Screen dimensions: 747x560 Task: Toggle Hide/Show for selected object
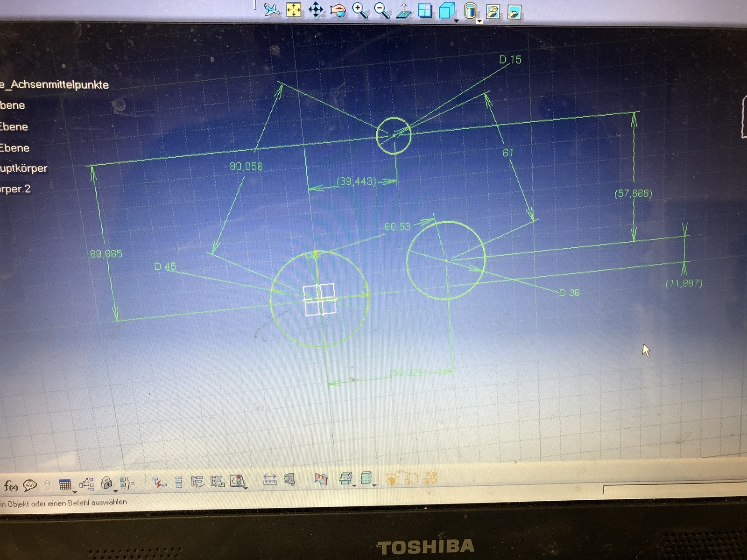(x=493, y=11)
